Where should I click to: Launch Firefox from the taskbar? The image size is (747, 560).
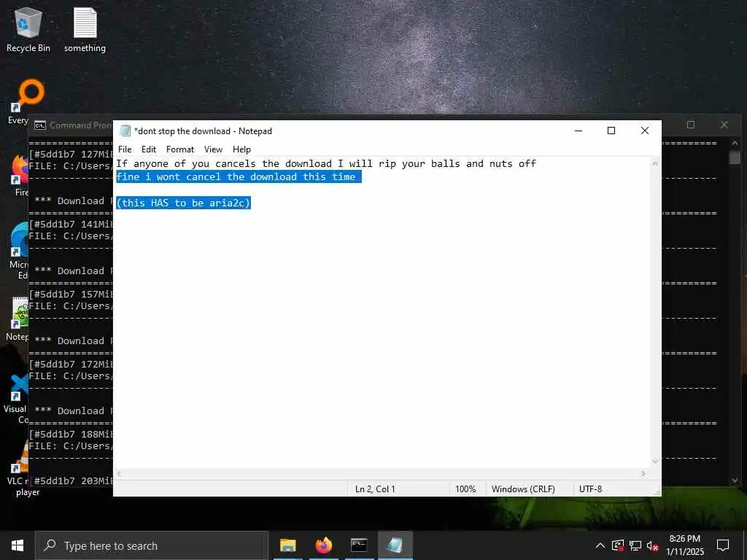[323, 545]
